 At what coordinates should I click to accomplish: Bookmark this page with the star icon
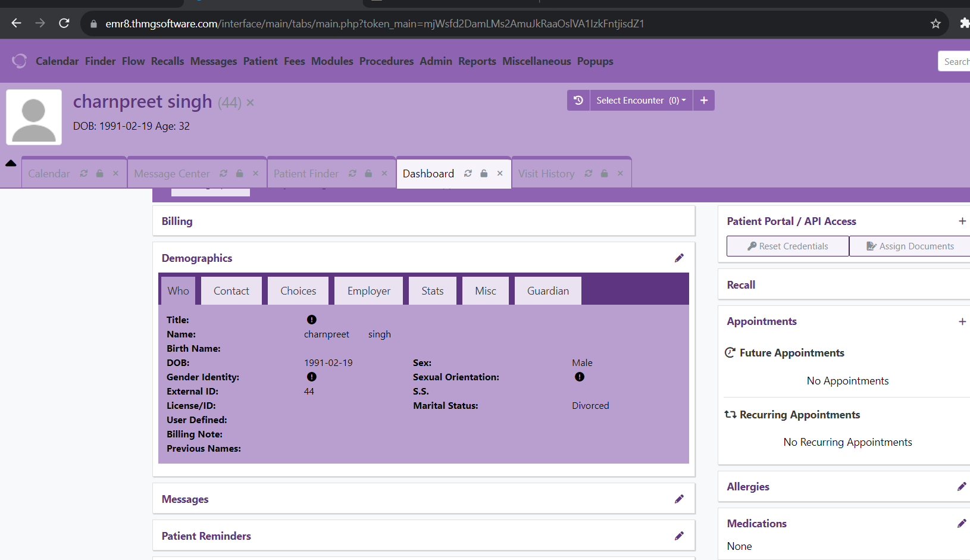[935, 24]
